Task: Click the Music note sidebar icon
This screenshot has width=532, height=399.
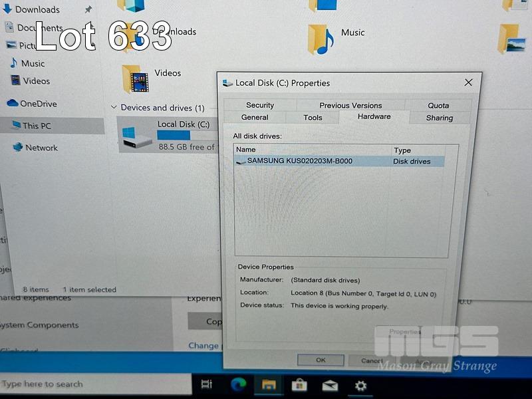Action: tap(13, 63)
